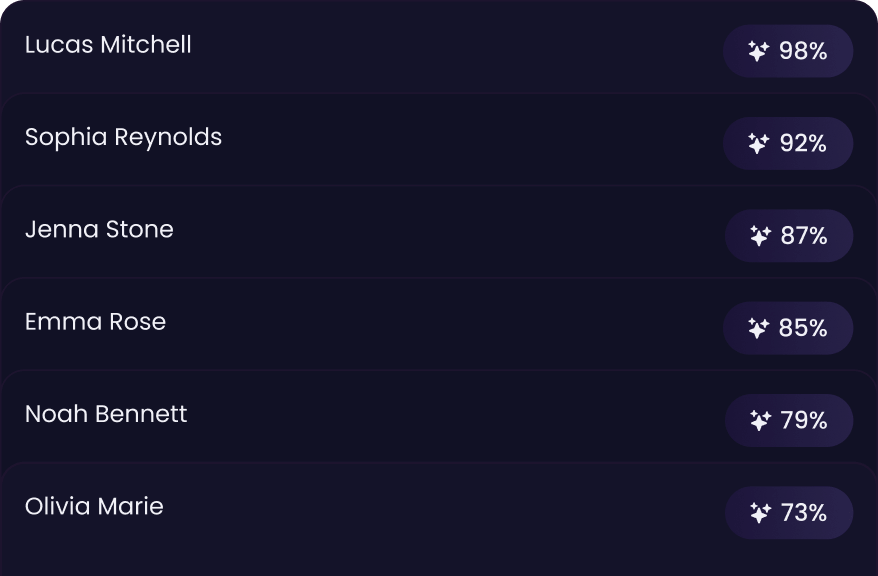Select the Jenna Stone row card

point(439,231)
